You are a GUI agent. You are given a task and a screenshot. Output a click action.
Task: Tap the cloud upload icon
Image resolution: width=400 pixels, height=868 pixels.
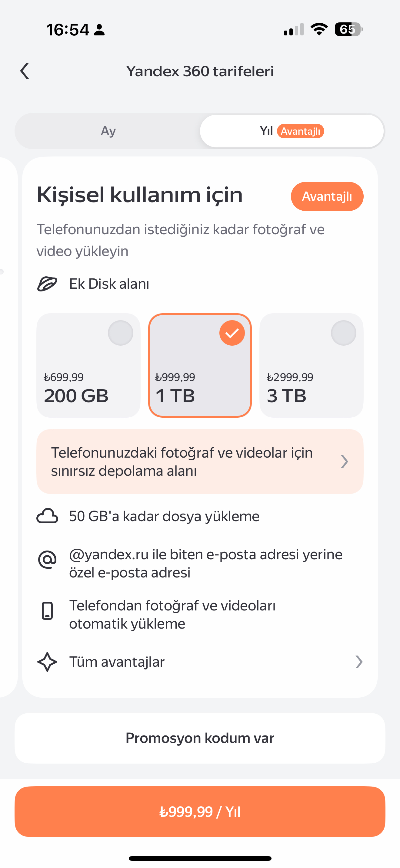[x=47, y=516]
